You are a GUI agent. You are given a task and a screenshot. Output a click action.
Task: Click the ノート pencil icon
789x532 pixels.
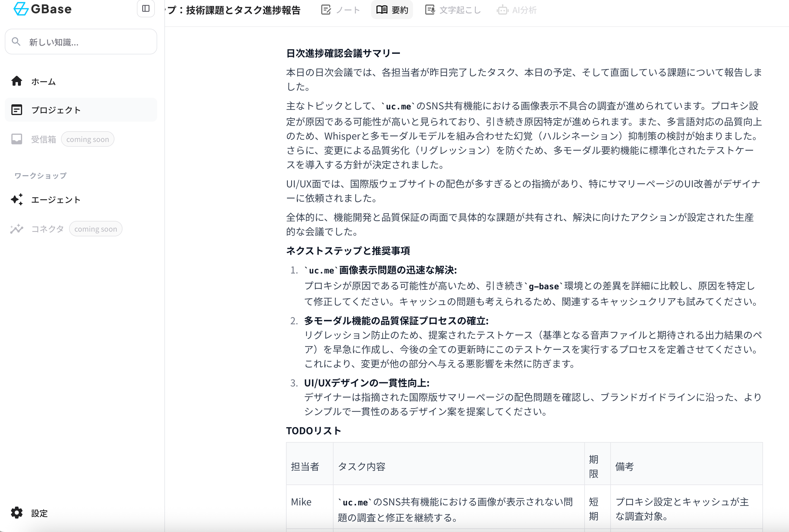(x=326, y=10)
